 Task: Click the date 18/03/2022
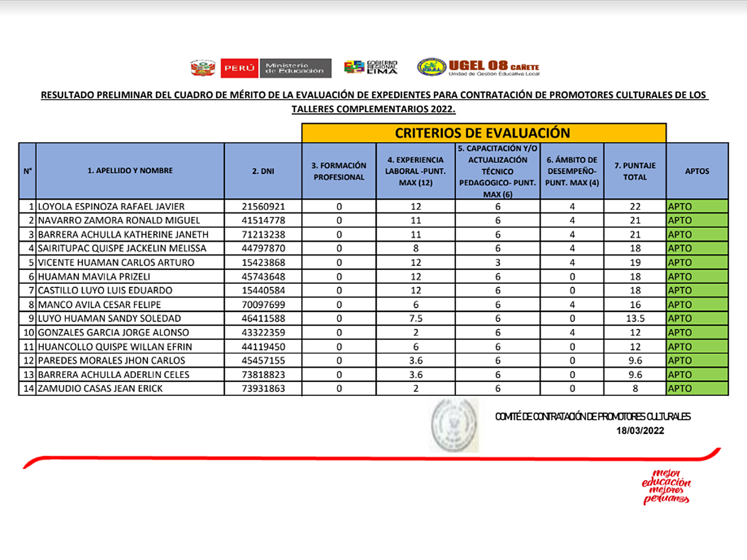(640, 431)
